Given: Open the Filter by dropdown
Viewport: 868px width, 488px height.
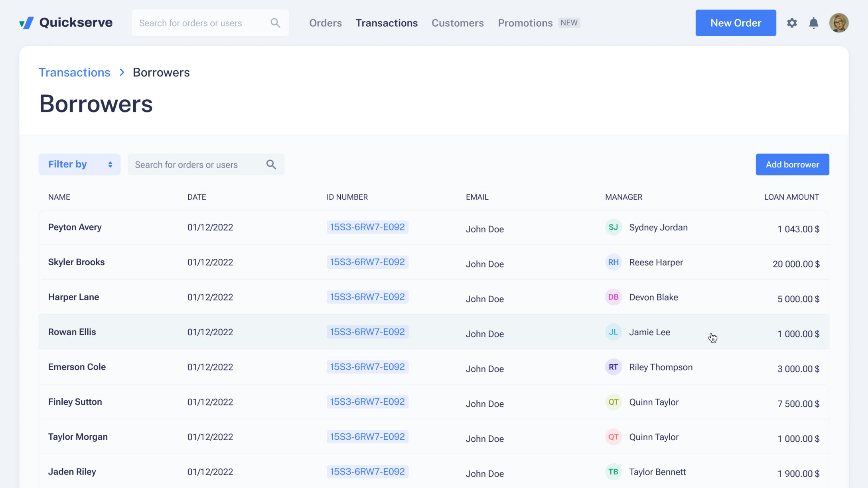Looking at the screenshot, I should 79,165.
